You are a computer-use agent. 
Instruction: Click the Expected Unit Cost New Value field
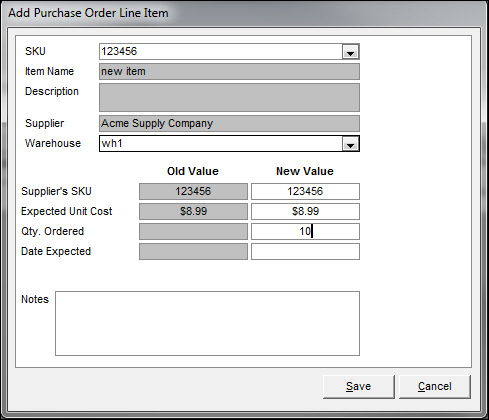tap(305, 211)
